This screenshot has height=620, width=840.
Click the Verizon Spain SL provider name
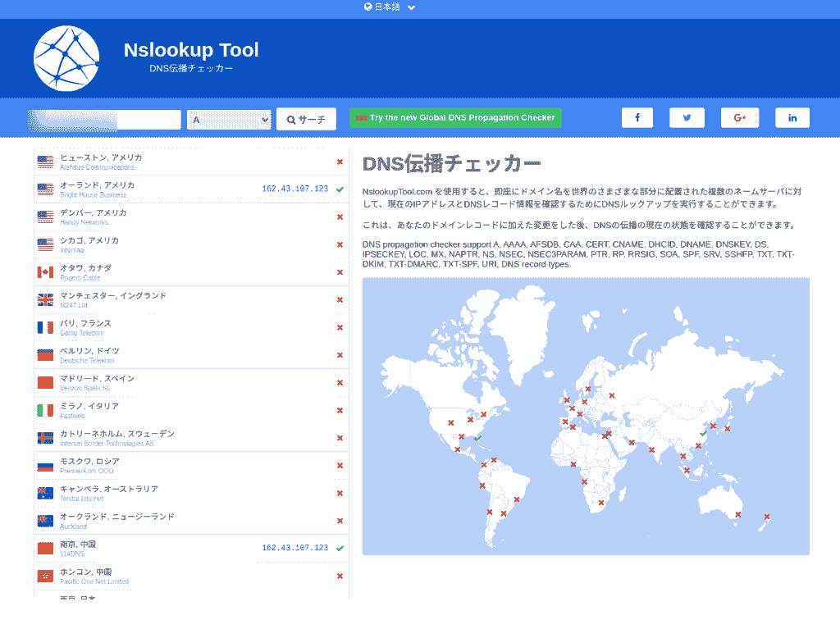pos(85,388)
